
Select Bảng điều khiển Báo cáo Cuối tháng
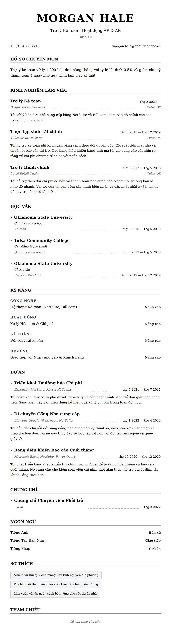(54, 450)
